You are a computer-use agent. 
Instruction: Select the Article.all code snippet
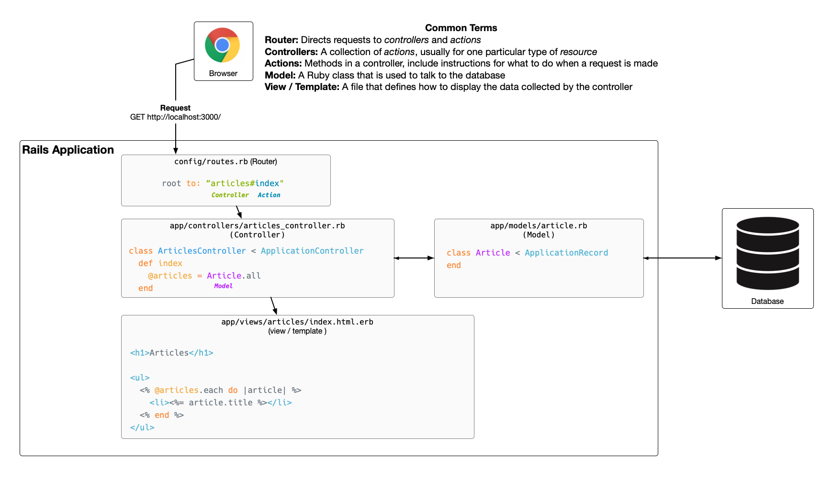coord(234,275)
